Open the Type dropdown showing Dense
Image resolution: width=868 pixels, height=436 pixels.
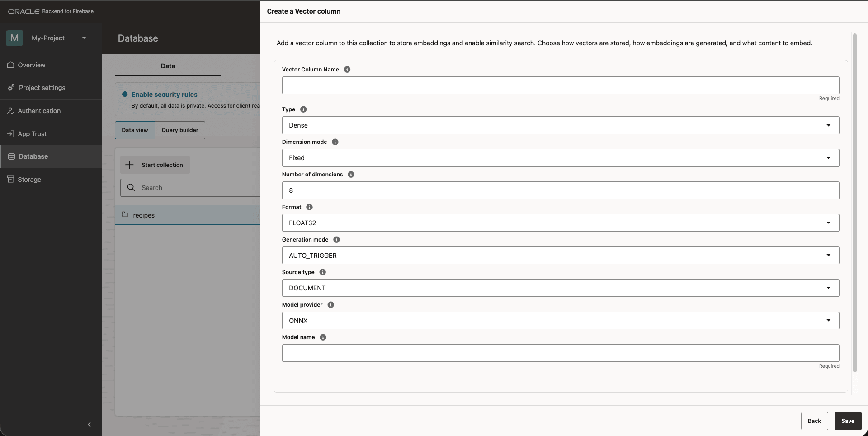tap(561, 125)
